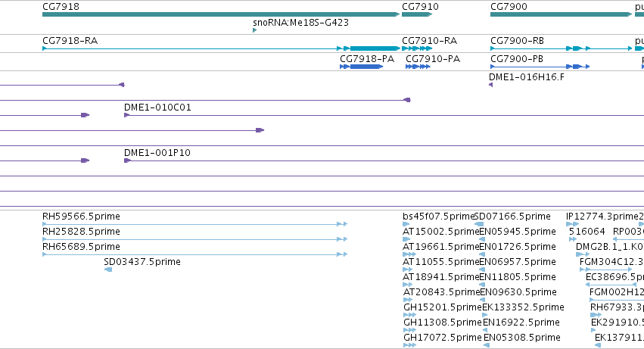Select the GH17072.5prime label
This screenshot has height=349, width=644.
(x=443, y=338)
